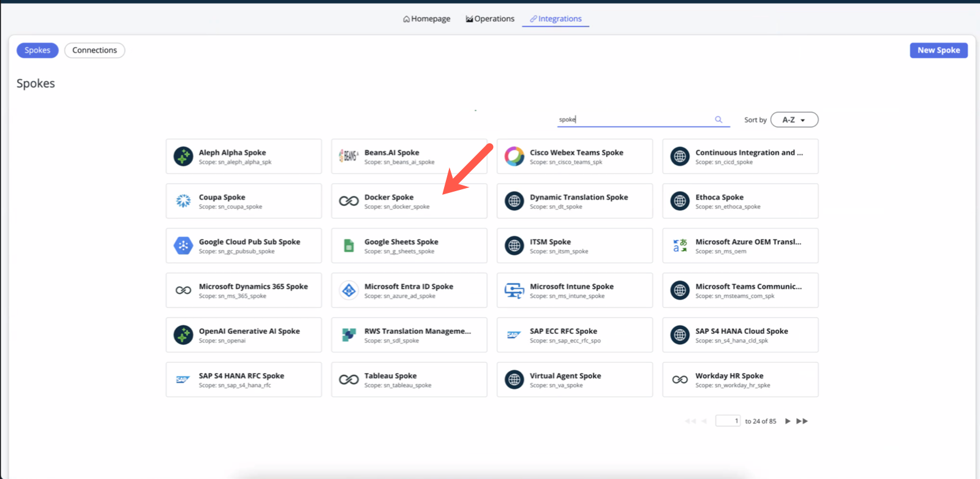This screenshot has width=980, height=479.
Task: Click Microsoft Teams Communication globe icon
Action: click(x=680, y=290)
